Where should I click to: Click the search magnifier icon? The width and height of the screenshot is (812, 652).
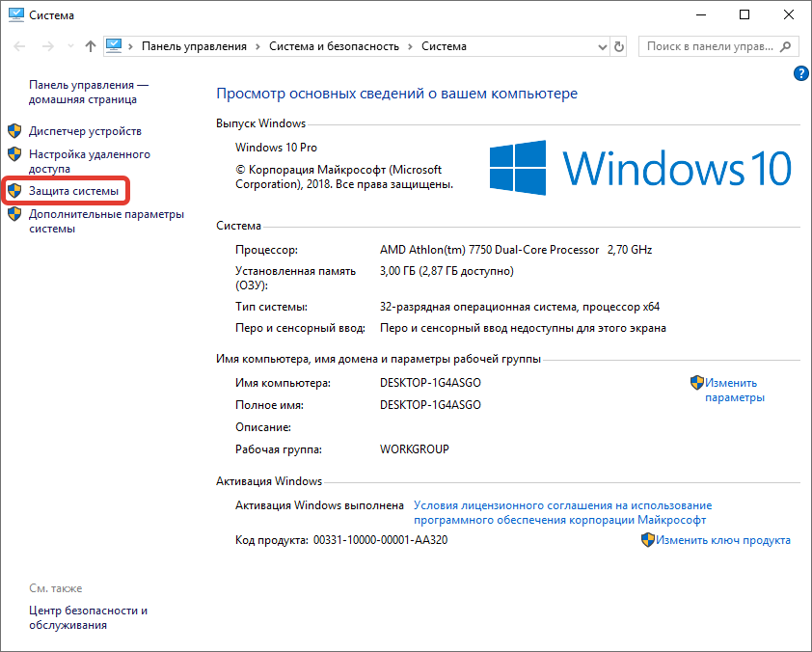pyautogui.click(x=786, y=46)
